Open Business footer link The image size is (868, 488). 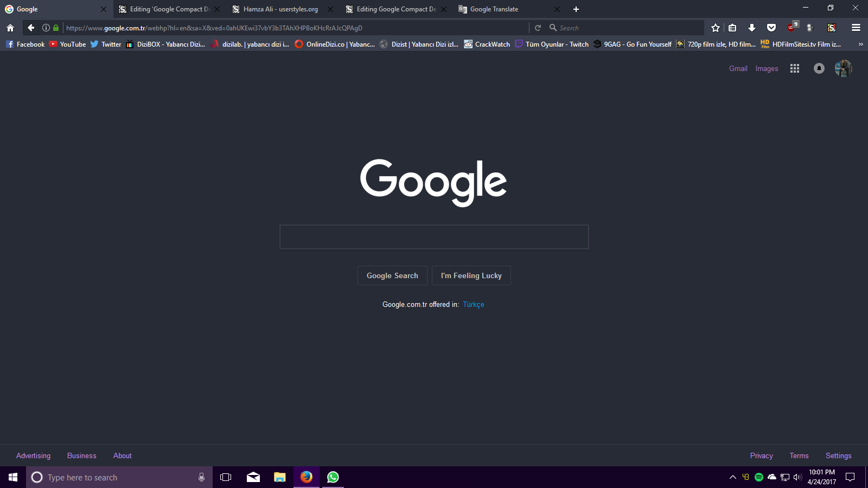82,455
